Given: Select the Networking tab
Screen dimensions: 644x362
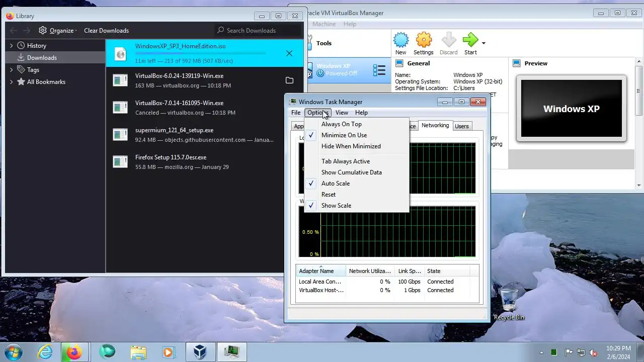Looking at the screenshot, I should [435, 125].
